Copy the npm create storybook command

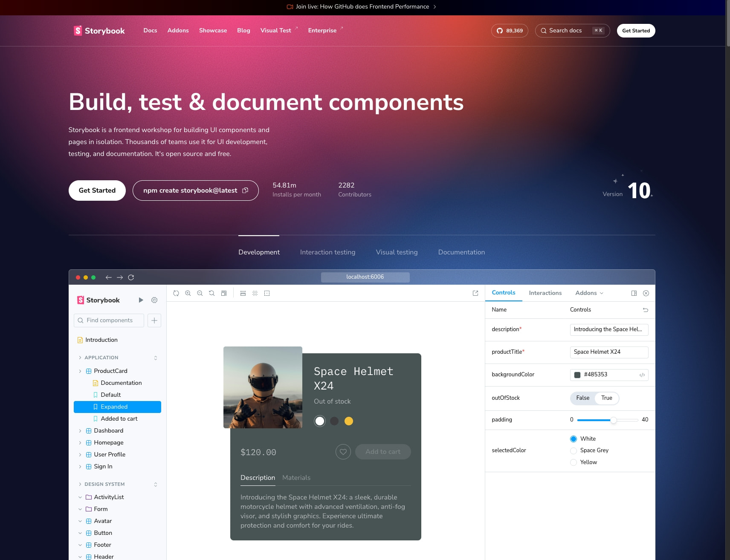pos(245,191)
